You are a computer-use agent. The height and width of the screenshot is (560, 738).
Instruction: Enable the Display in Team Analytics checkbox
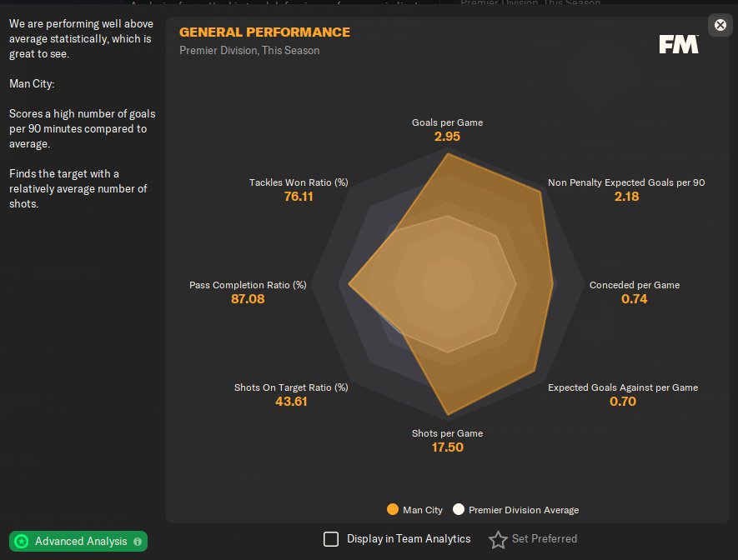point(331,539)
